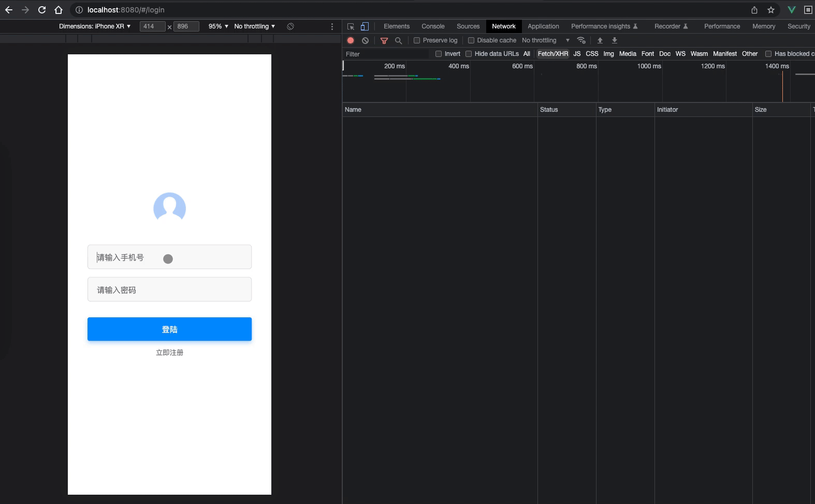Image resolution: width=815 pixels, height=504 pixels.
Task: Open the Recorder tab
Action: click(671, 26)
